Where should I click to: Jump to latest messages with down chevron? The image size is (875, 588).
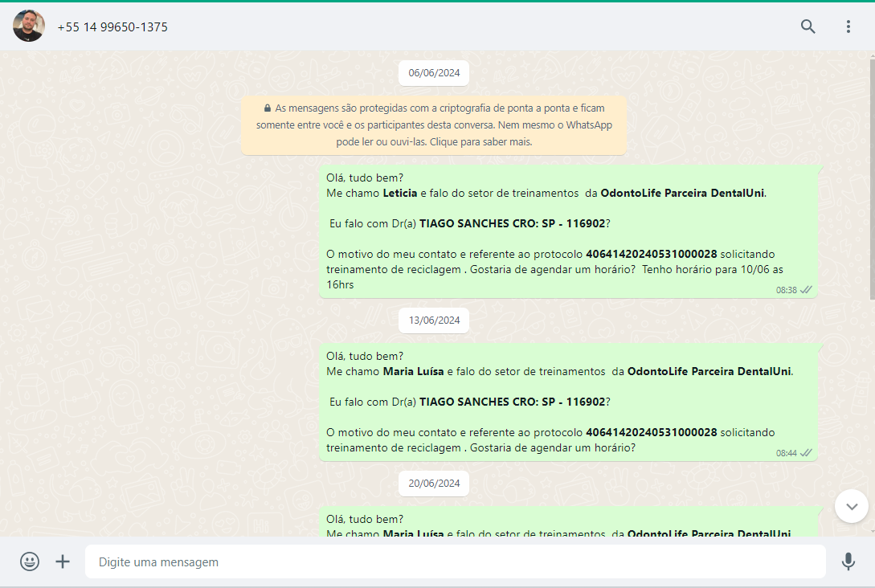coord(851,506)
